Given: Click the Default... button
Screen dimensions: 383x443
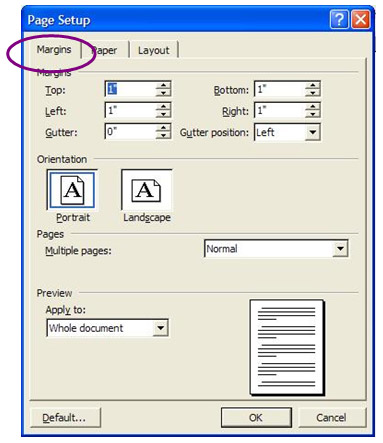Looking at the screenshot, I should [x=64, y=417].
